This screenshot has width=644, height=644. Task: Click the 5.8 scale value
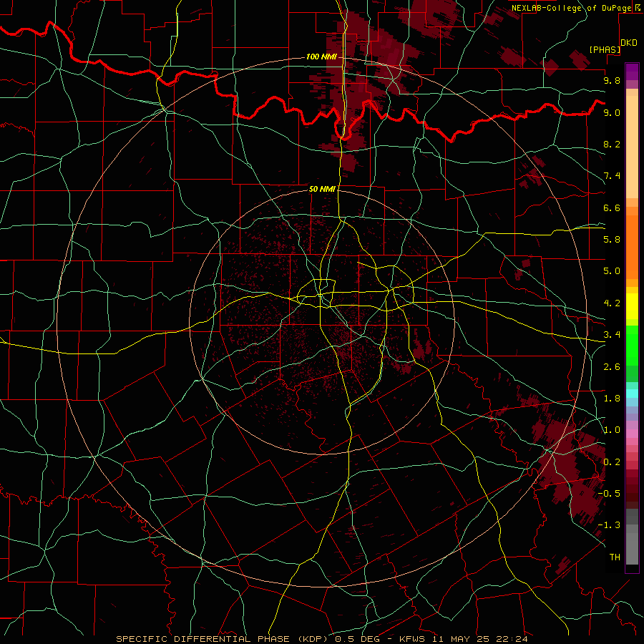click(x=612, y=240)
